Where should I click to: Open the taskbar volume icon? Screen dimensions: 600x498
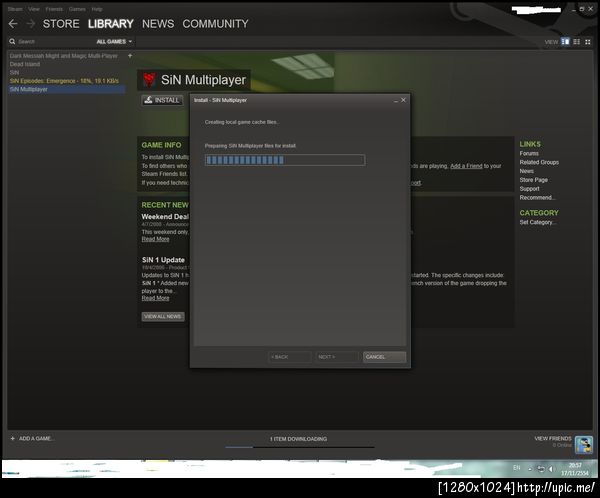pyautogui.click(x=551, y=469)
